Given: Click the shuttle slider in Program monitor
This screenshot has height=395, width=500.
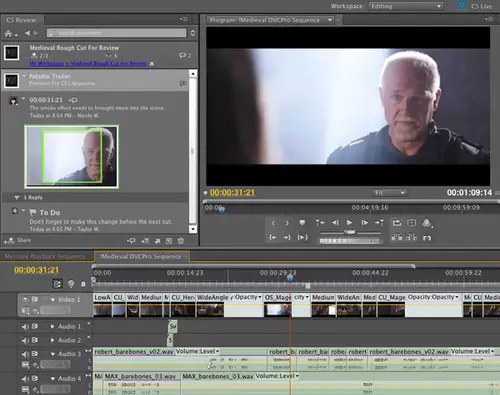Looking at the screenshot, I should click(349, 232).
